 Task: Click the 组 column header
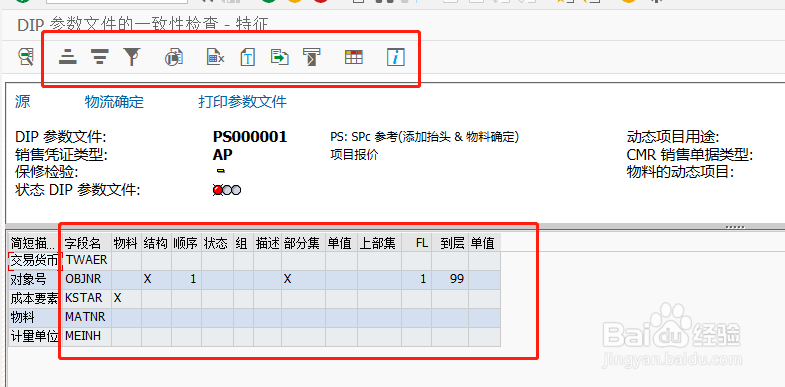(x=243, y=243)
